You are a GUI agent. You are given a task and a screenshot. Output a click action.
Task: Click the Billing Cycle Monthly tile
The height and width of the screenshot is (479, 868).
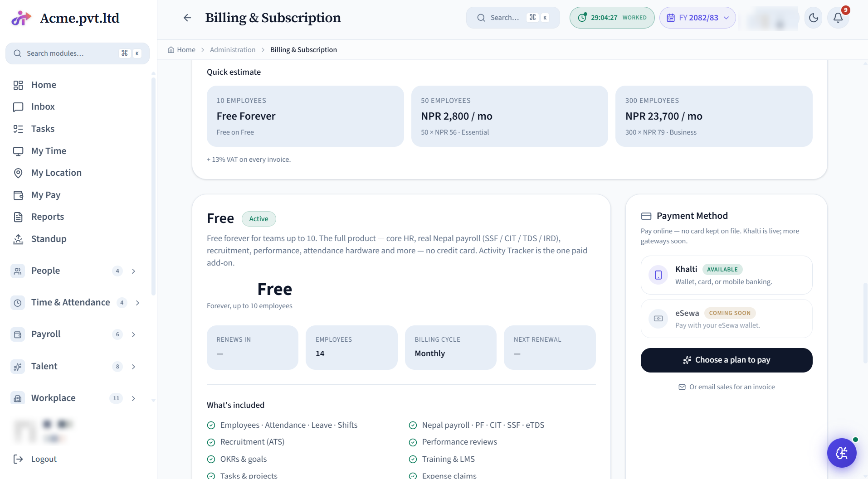tap(451, 348)
